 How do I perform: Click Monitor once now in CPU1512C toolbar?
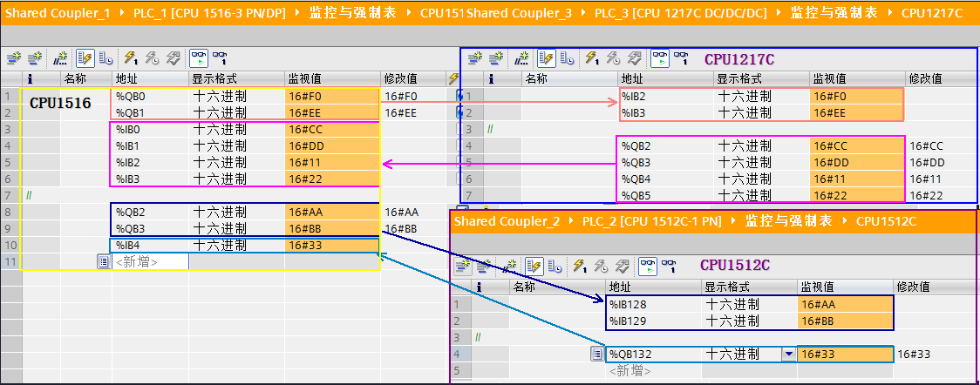[669, 266]
